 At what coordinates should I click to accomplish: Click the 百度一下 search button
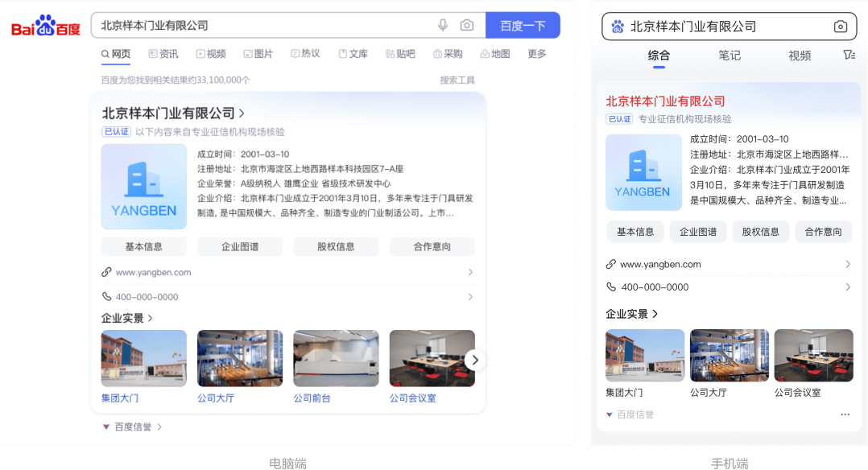[x=523, y=26]
